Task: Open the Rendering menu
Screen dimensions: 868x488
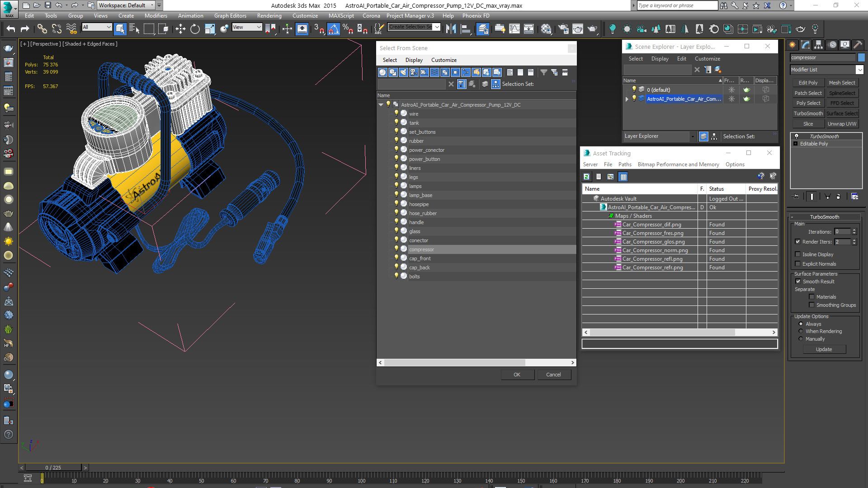Action: click(269, 16)
